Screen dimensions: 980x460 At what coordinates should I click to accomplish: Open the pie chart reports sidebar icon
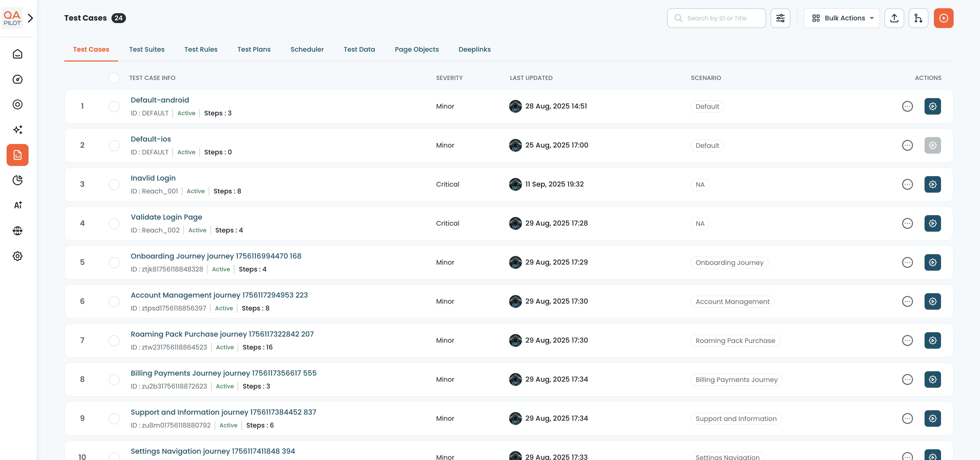(18, 180)
